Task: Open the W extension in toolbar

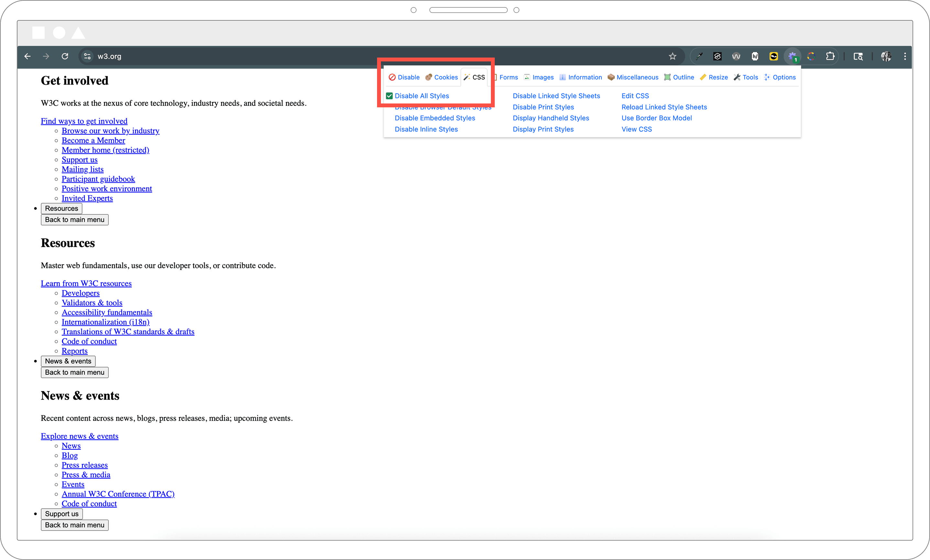Action: (736, 56)
